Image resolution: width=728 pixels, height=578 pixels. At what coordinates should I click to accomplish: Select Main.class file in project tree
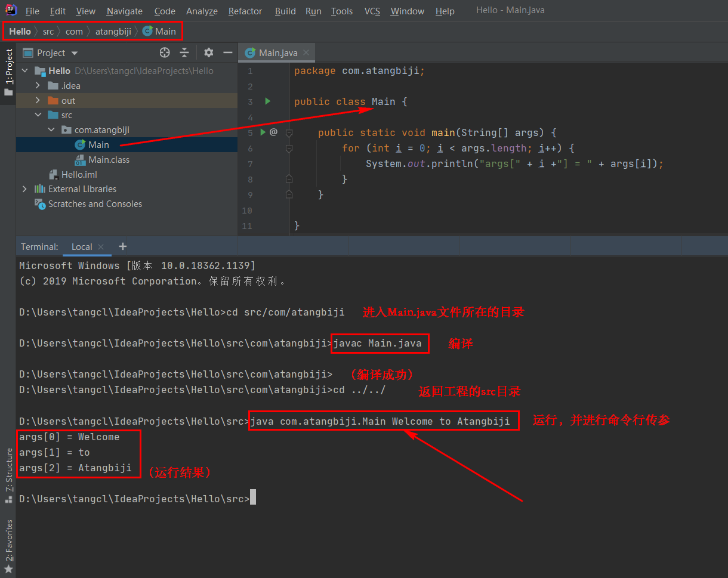109,160
